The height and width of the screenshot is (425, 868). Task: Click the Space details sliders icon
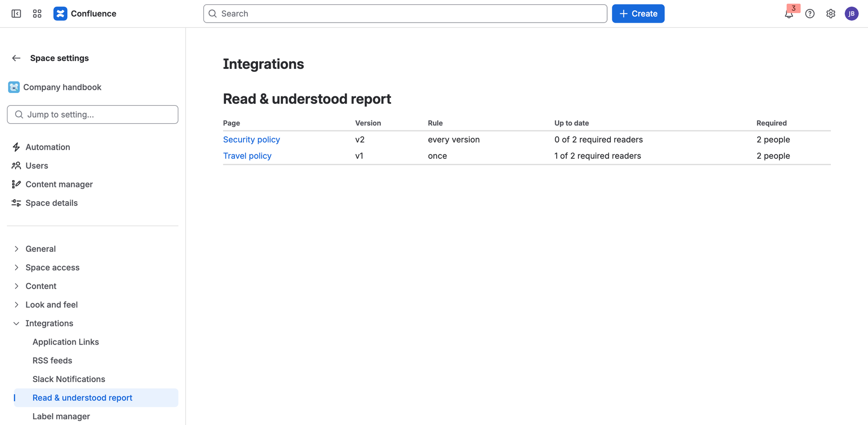click(17, 203)
